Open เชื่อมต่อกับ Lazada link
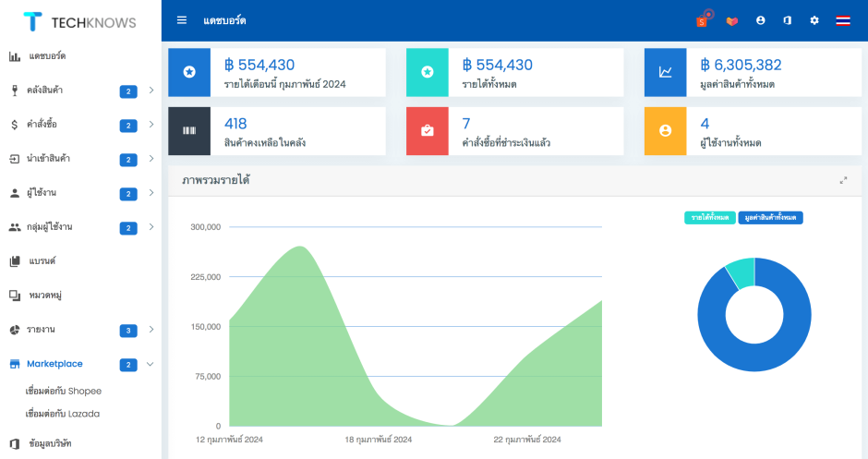868x459 pixels. (63, 414)
